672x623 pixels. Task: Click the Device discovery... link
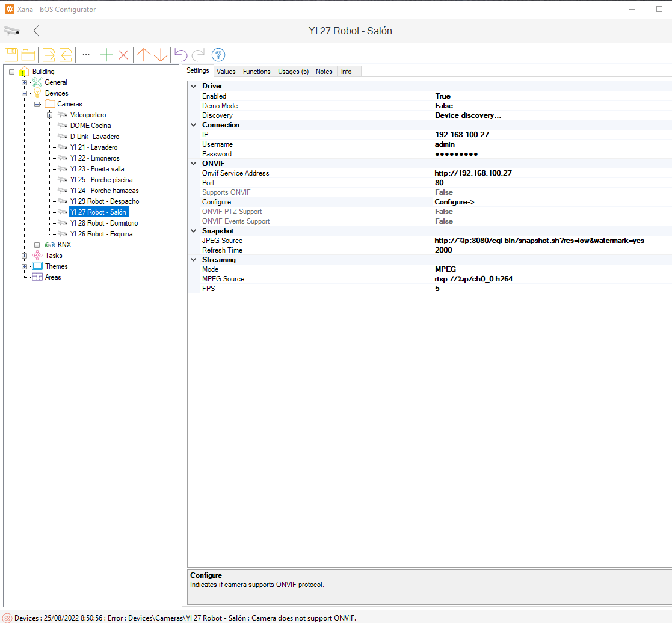(x=468, y=115)
